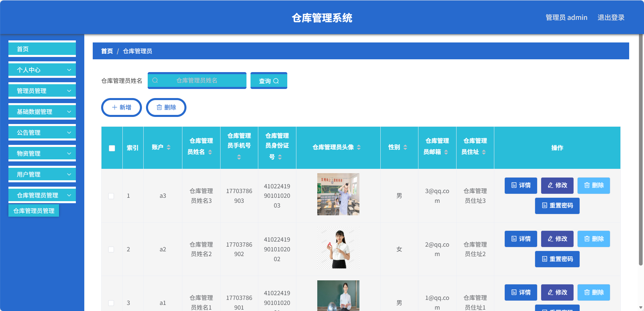The width and height of the screenshot is (644, 311).
Task: Click the 新增 add button
Action: [121, 107]
